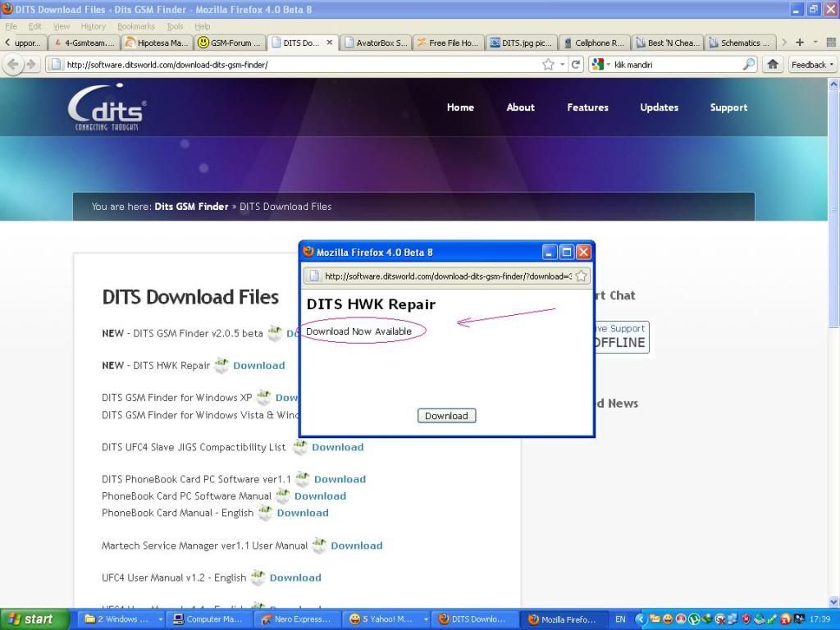The width and height of the screenshot is (840, 630).
Task: Click the Home icon in the toolbar
Action: click(x=773, y=65)
